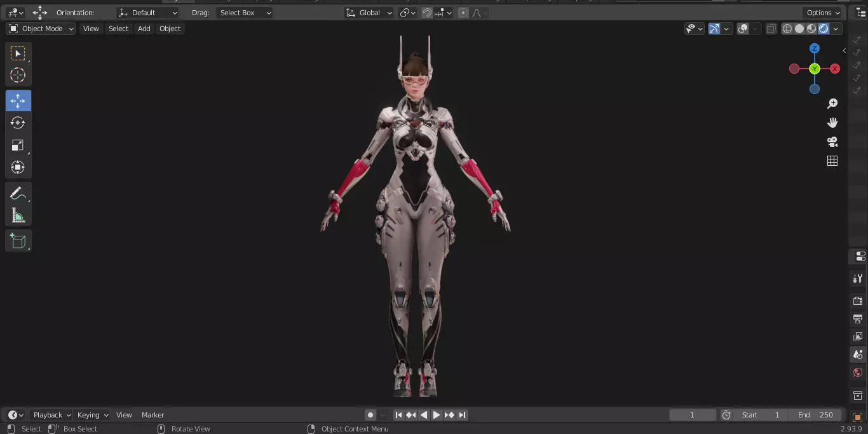Switch to Solid shading
Viewport: 868px width, 434px height.
(799, 29)
